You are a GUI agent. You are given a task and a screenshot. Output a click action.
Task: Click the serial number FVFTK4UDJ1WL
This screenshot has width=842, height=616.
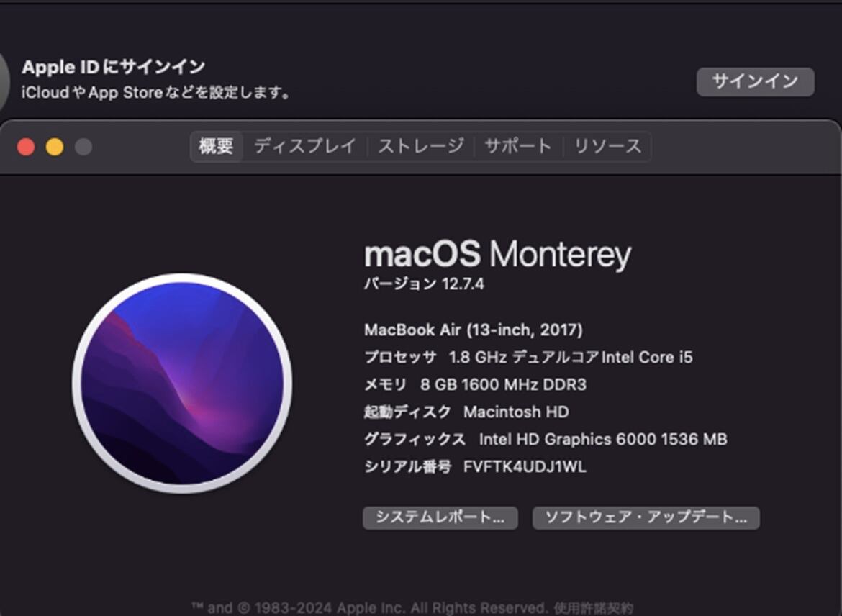point(525,467)
